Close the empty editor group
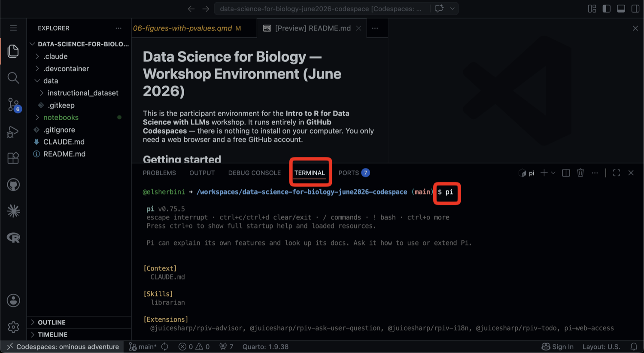 click(x=635, y=28)
